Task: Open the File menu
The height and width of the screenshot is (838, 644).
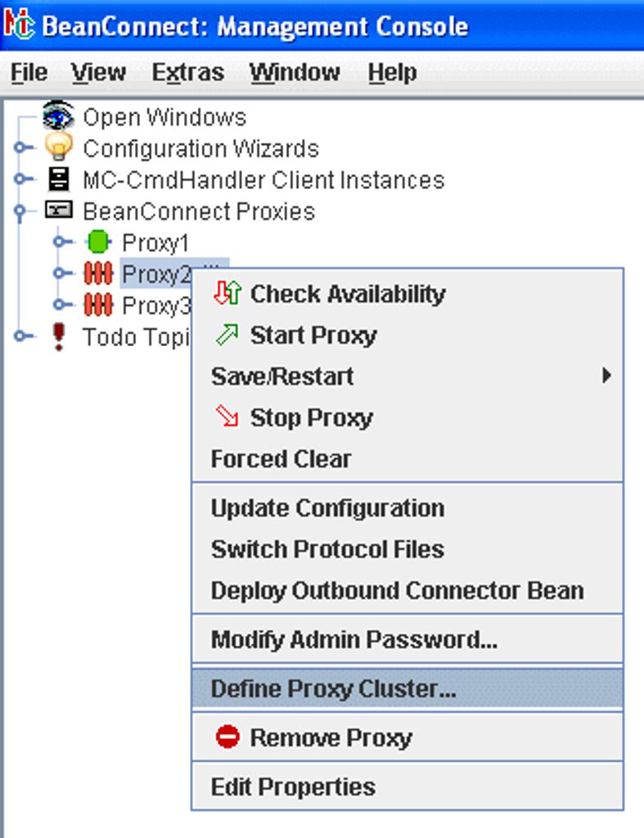Action: [29, 73]
